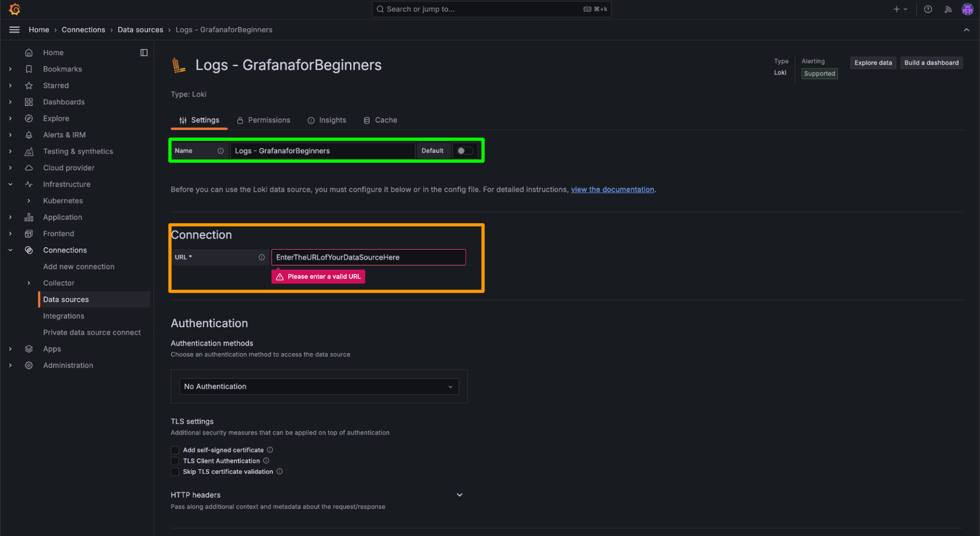Open Add new connection in sidebar
The height and width of the screenshot is (536, 980).
tap(79, 267)
